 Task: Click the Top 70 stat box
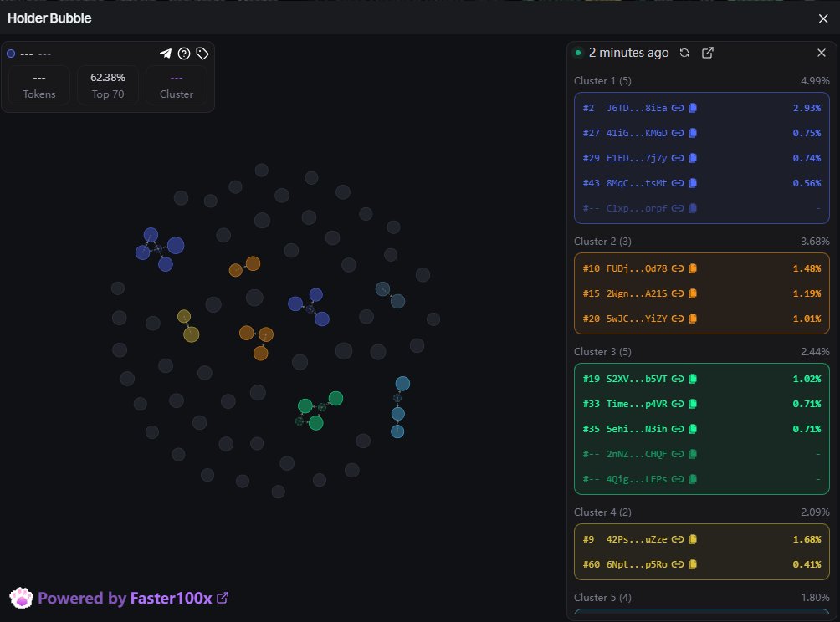pyautogui.click(x=108, y=85)
